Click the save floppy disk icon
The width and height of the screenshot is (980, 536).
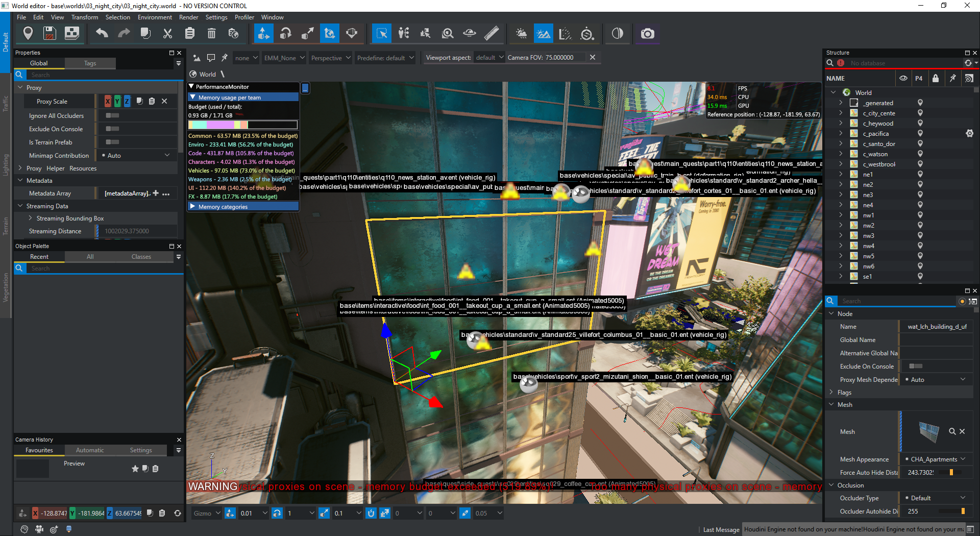tap(50, 34)
